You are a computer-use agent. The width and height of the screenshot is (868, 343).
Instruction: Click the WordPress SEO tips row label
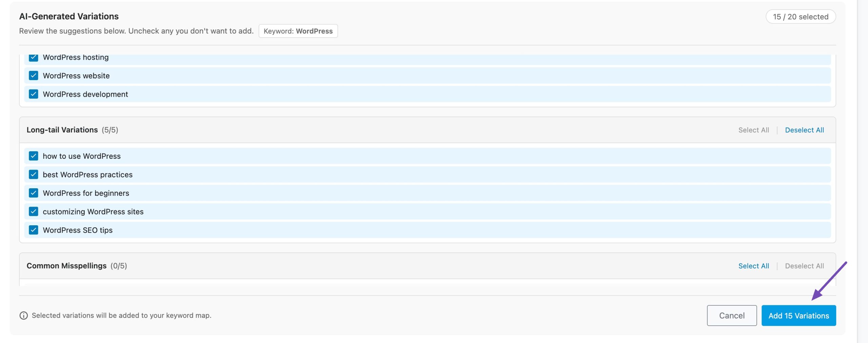coord(78,230)
